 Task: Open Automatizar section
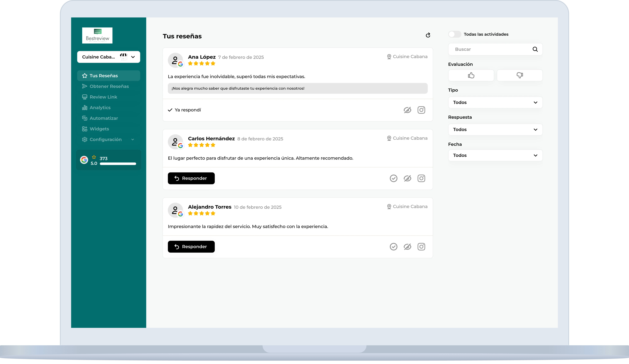pyautogui.click(x=109, y=118)
